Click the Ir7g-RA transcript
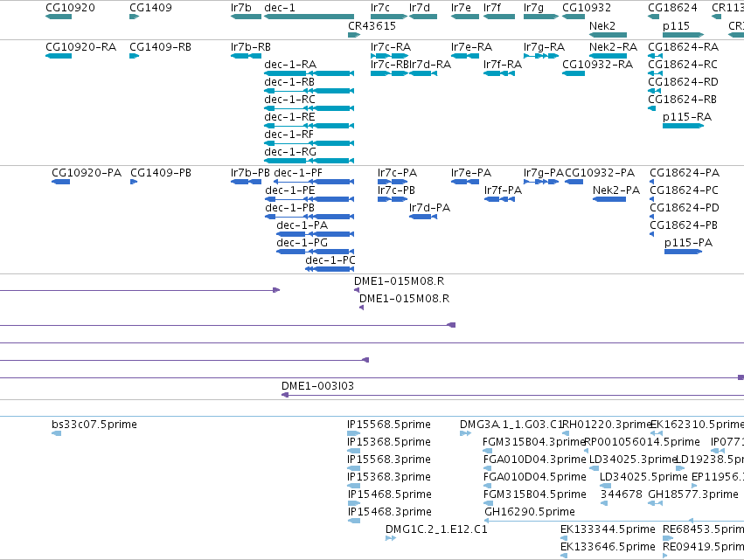Image resolution: width=744 pixels, height=560 pixels. [541, 56]
